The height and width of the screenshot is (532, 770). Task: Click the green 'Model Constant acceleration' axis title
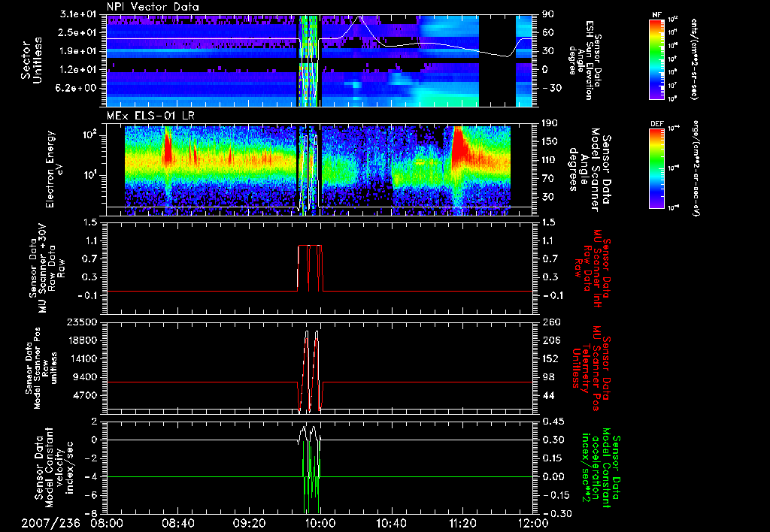click(601, 468)
